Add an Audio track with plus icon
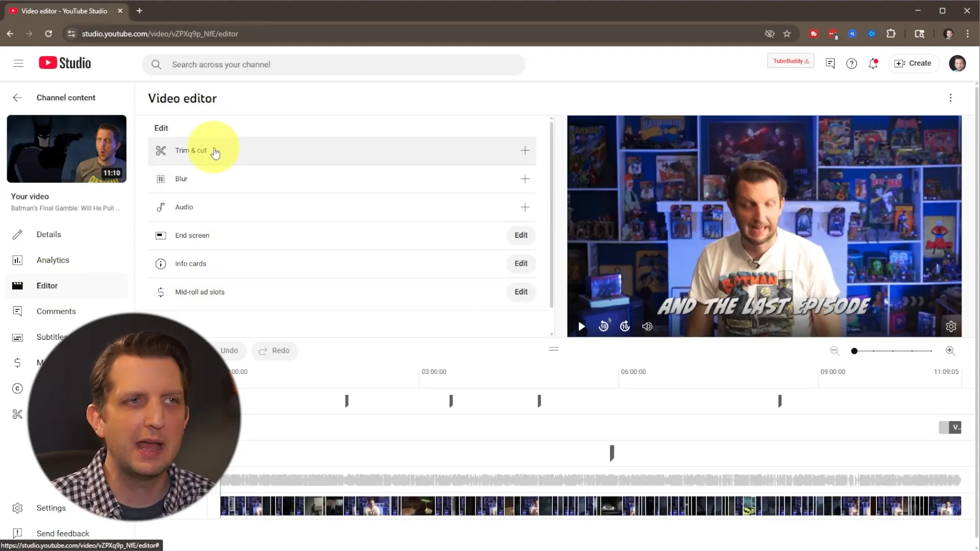Image resolution: width=980 pixels, height=551 pixels. [x=525, y=207]
